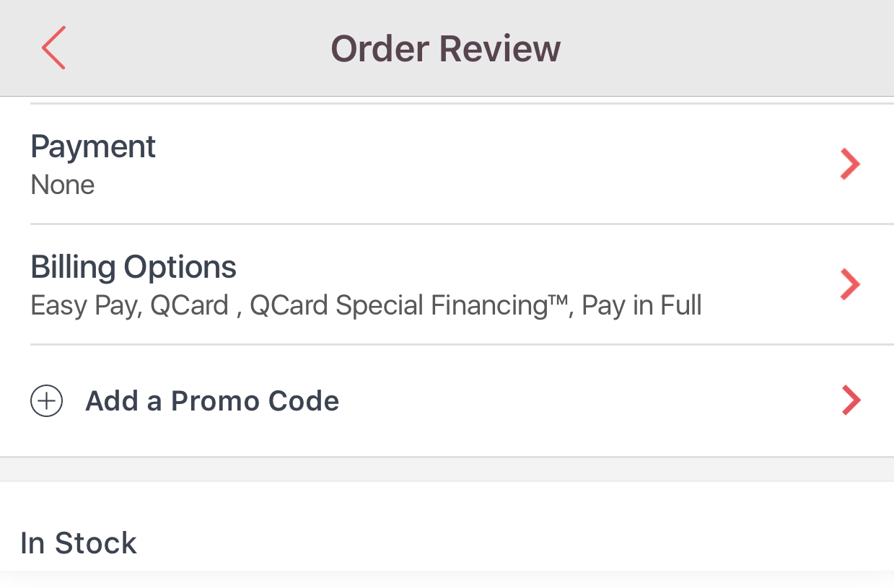Tap the "Pay in Full" text
The image size is (894, 588).
641,306
